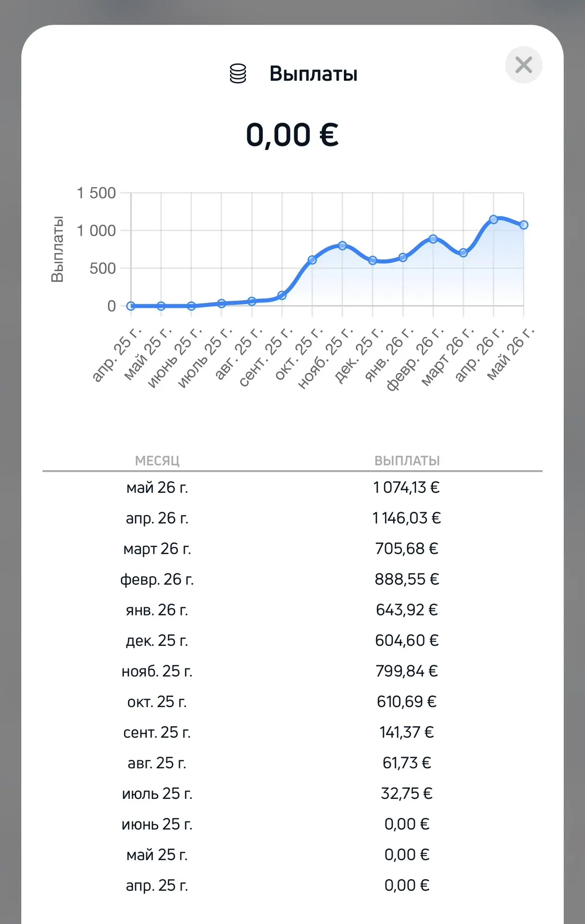
Task: Select the сент. 25 г. table row
Action: [x=292, y=732]
